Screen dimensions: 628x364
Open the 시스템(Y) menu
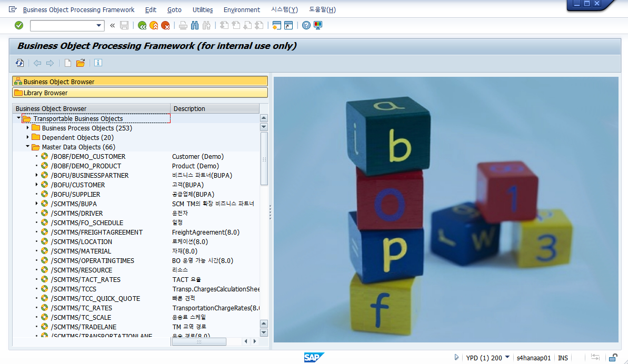(x=284, y=9)
